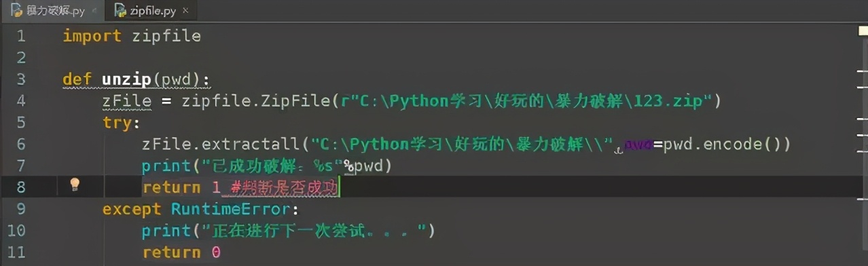Viewport: 868px width, 266px height.
Task: Click RuntimeError in the except clause
Action: pos(230,209)
